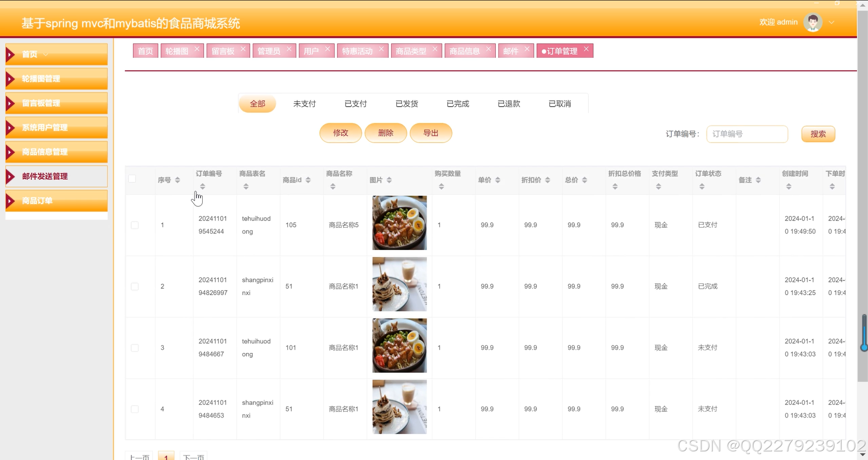Viewport: 868px width, 460px height.
Task: Sort the 单价 column
Action: pos(498,180)
